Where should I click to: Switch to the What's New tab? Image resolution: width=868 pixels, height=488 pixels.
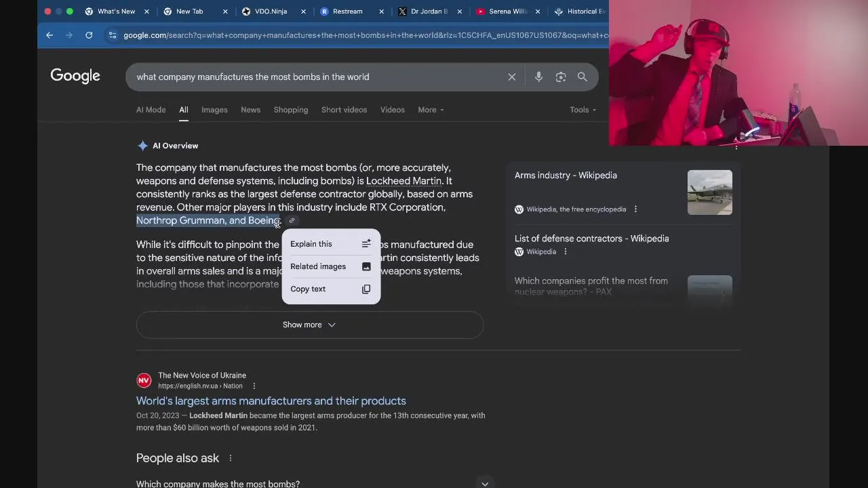116,12
